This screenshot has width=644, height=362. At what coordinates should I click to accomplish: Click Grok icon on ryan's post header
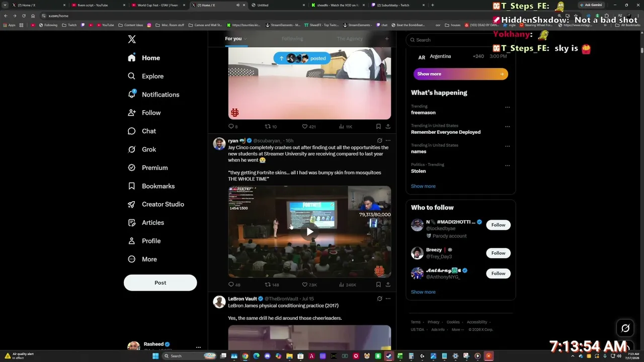coord(379,141)
